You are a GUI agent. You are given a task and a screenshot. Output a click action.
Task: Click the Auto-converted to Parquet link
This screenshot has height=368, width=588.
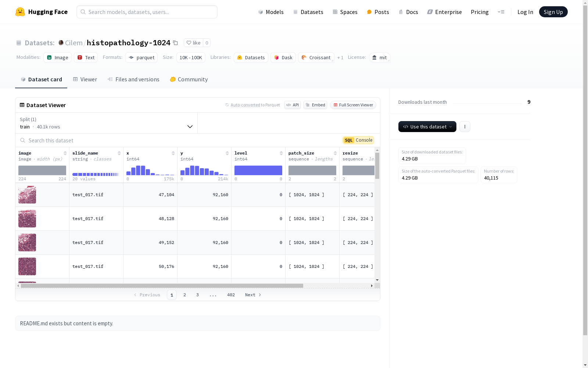(x=245, y=105)
